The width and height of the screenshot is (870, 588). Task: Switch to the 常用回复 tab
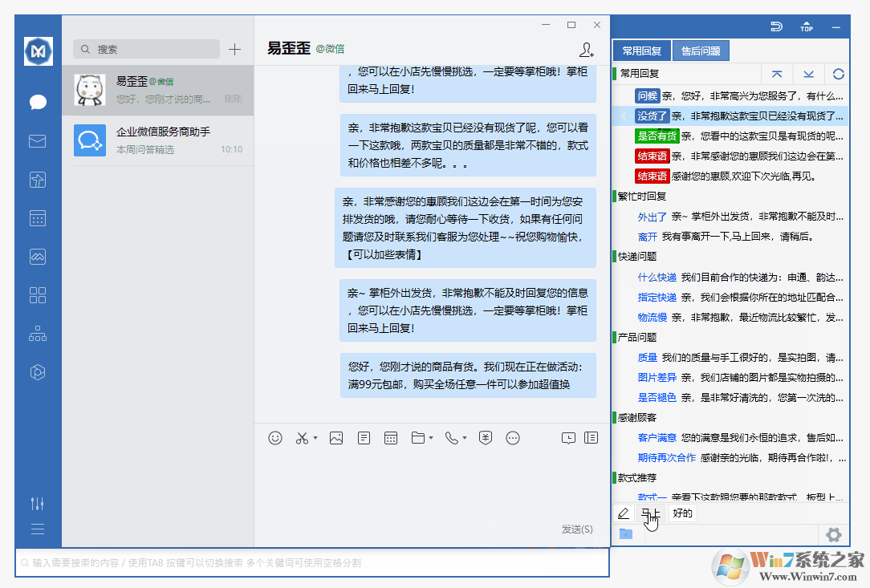point(641,50)
